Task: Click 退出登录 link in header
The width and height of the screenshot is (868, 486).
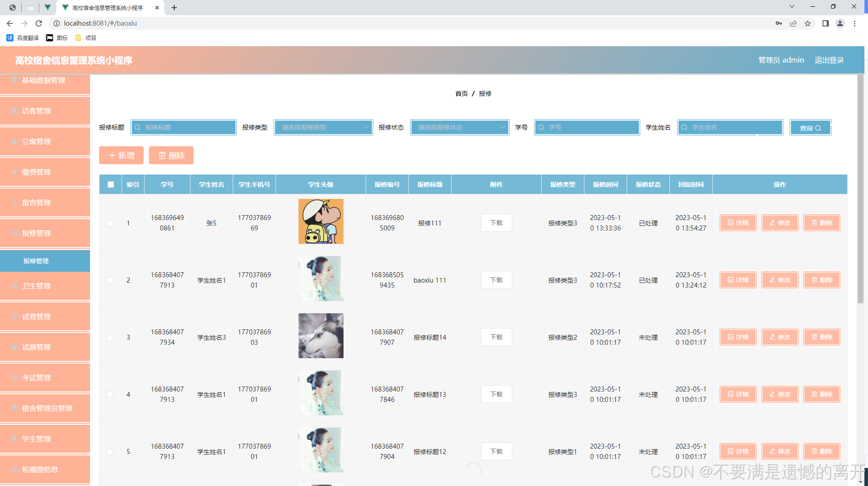Action: (829, 60)
